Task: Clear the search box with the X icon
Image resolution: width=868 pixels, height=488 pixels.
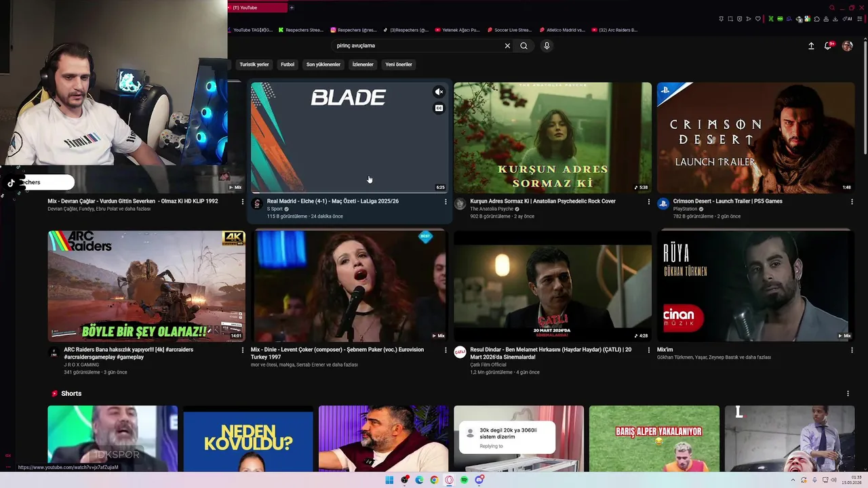Action: click(507, 45)
